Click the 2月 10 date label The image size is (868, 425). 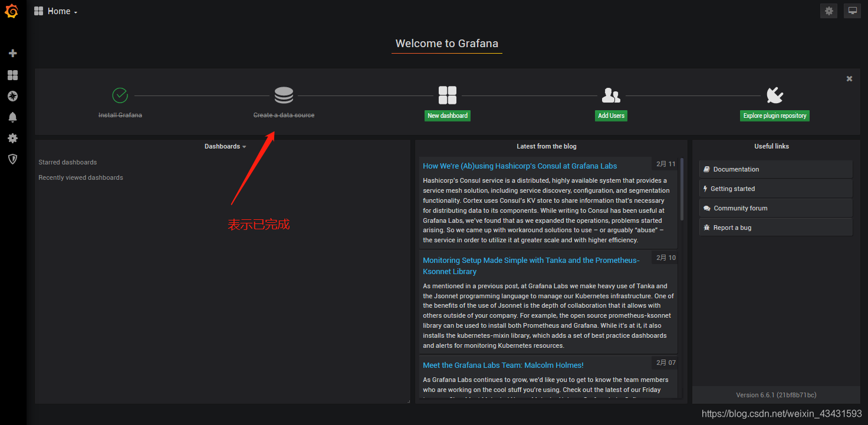[666, 258]
